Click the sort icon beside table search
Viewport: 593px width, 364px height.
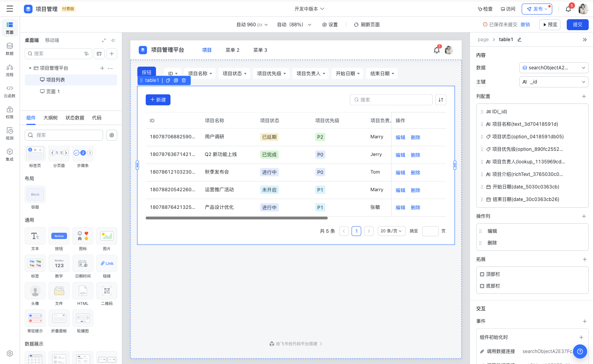[x=441, y=100]
